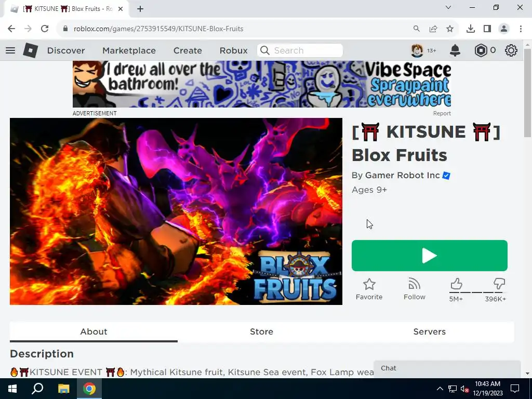Click the network icon in system tray
Screen dimensions: 532x399
[x=453, y=389]
